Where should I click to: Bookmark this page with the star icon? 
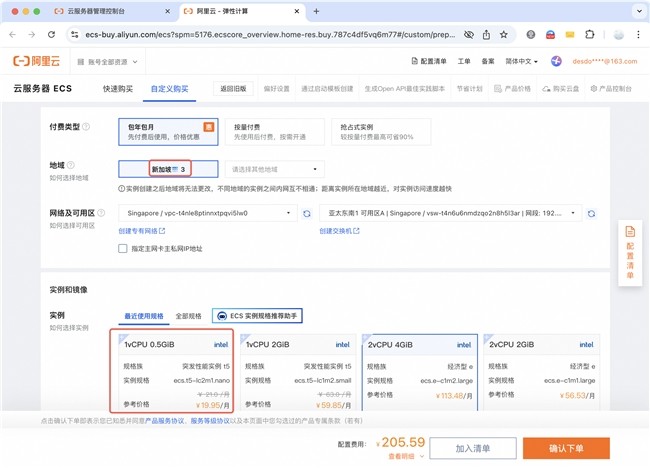point(503,34)
